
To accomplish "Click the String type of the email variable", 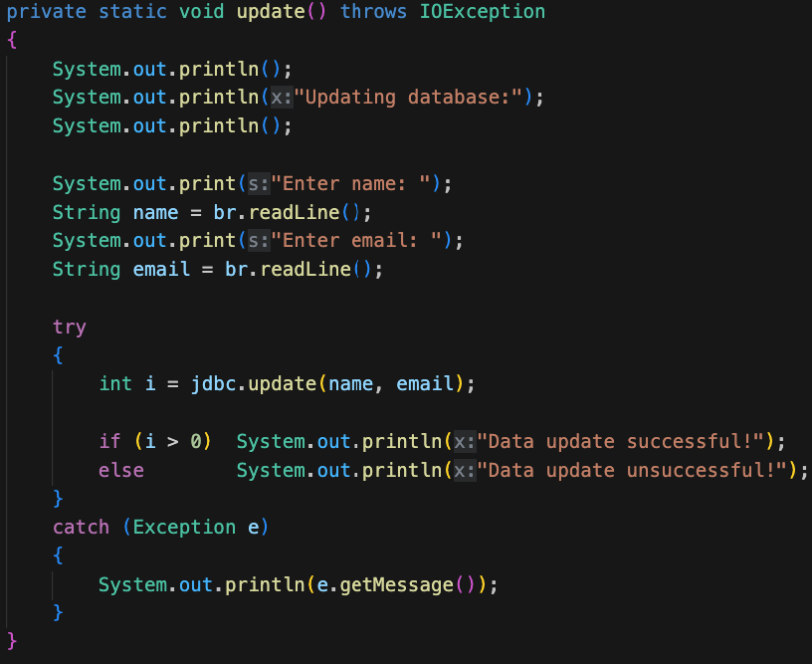I will point(86,269).
